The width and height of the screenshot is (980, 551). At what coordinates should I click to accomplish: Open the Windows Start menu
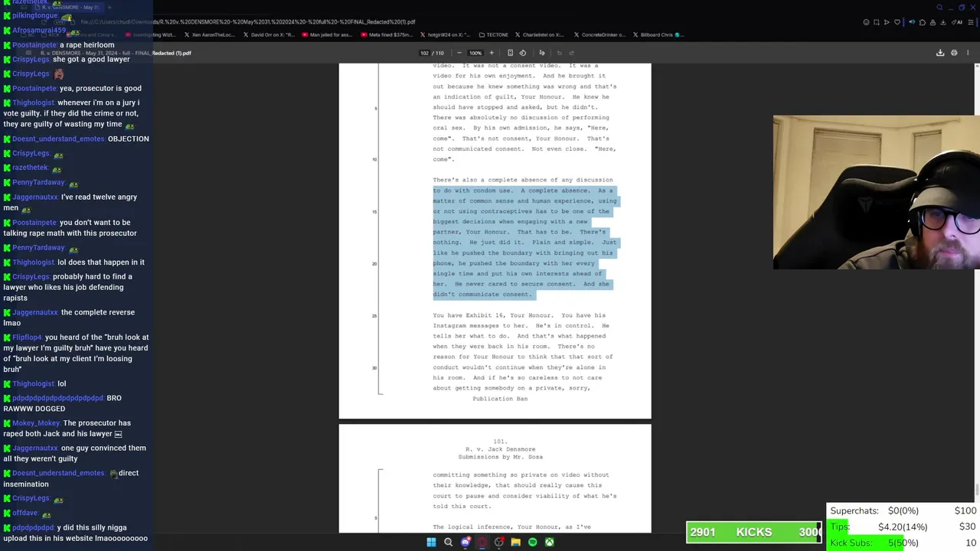click(x=431, y=542)
